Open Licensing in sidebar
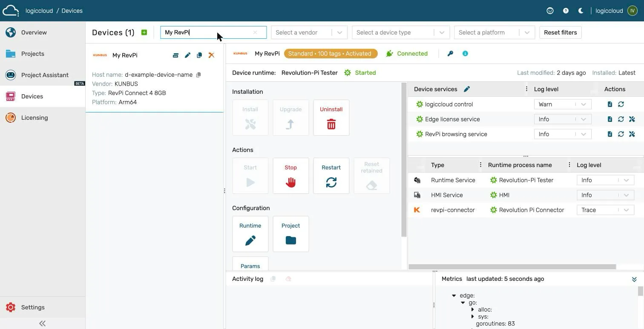Viewport: 644px width, 329px height. [43, 118]
